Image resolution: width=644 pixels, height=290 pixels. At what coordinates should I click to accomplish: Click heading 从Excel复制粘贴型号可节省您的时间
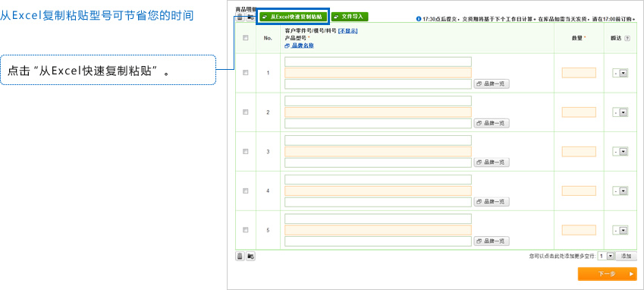coord(96,16)
